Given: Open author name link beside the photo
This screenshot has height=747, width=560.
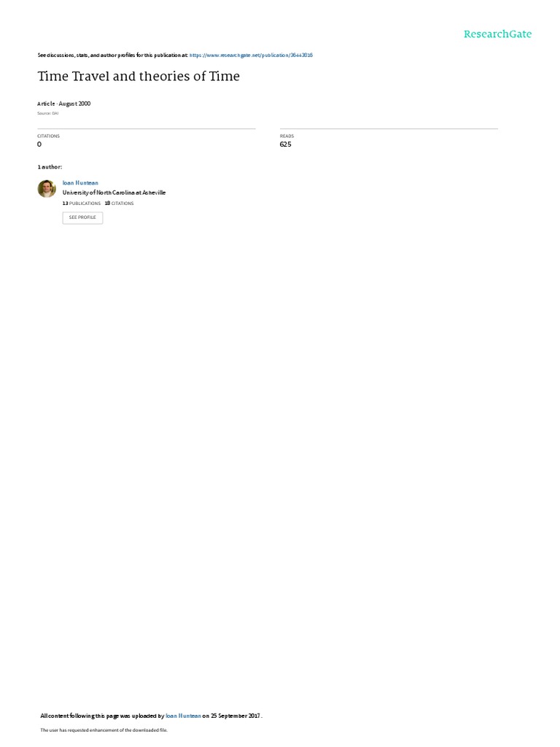Looking at the screenshot, I should coord(80,183).
